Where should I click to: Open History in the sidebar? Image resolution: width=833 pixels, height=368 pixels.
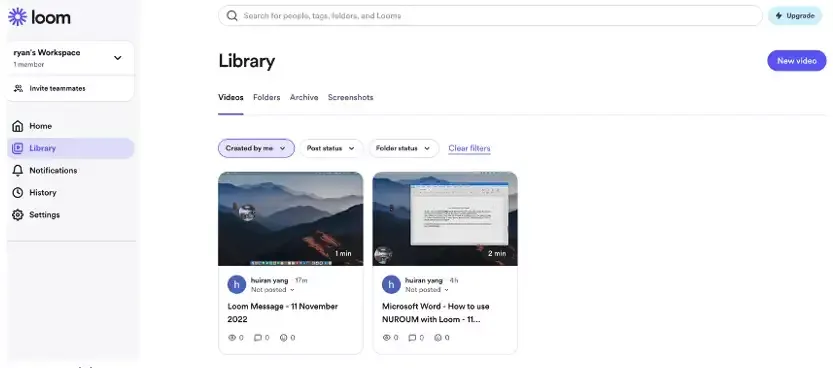click(x=70, y=193)
